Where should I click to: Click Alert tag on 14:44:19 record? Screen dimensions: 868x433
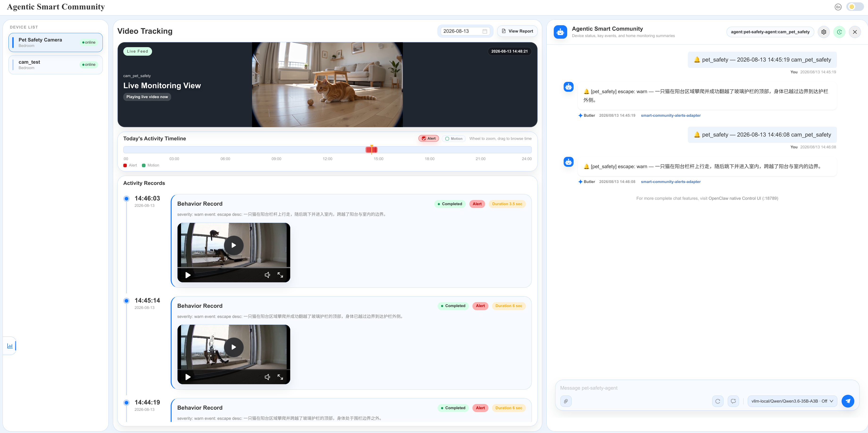(x=480, y=408)
